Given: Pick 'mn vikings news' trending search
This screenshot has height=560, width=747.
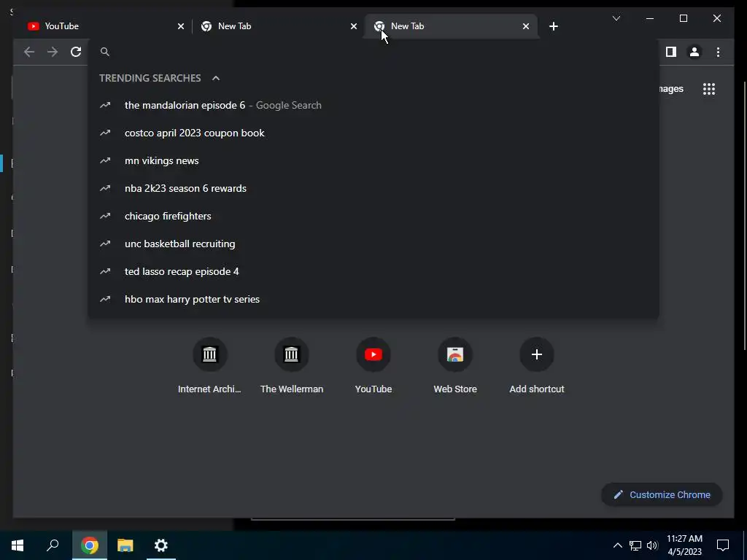Looking at the screenshot, I should click(373, 160).
